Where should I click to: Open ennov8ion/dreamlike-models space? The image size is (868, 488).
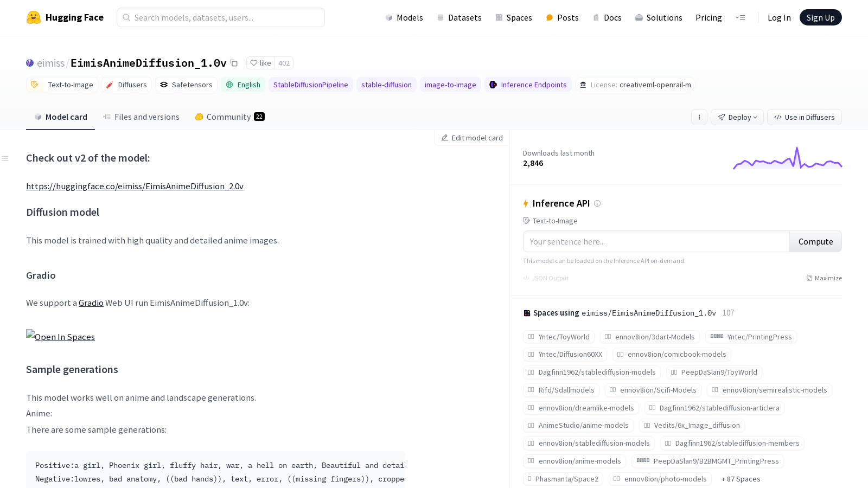click(581, 408)
